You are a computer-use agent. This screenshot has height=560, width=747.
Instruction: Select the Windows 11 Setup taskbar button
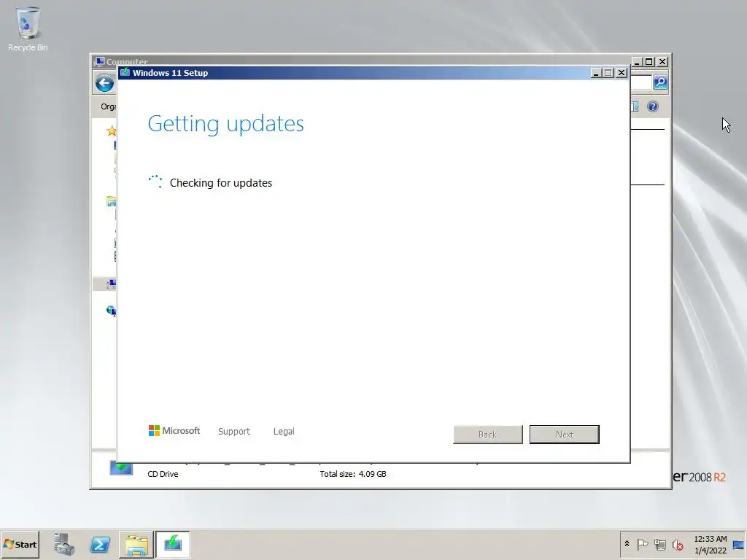pyautogui.click(x=172, y=544)
